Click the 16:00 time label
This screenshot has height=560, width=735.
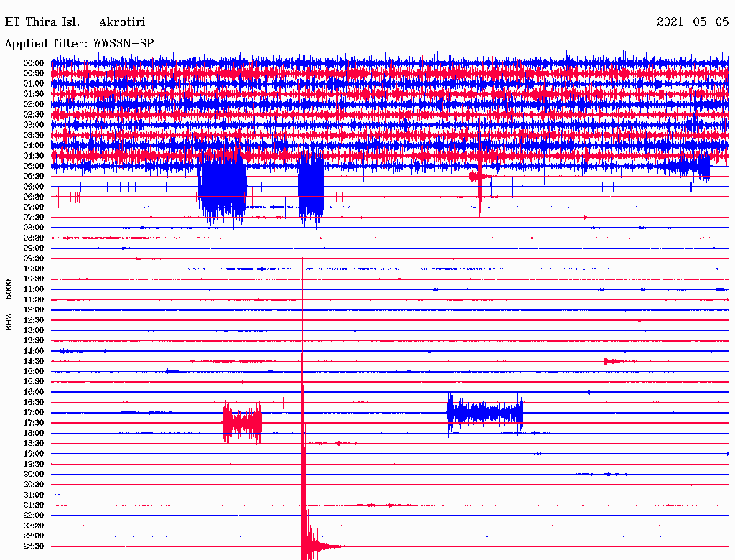(34, 392)
